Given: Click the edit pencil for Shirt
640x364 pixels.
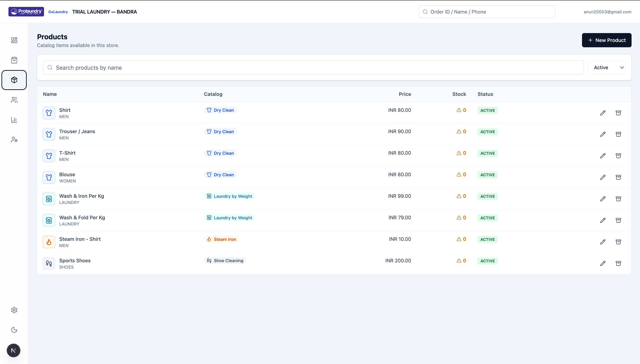Looking at the screenshot, I should coord(603,113).
